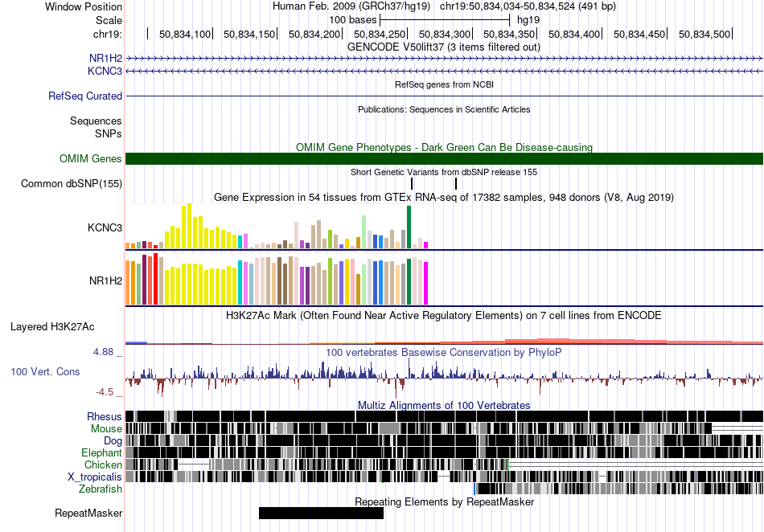Viewport: 764px width, 532px height.
Task: Click the Multiz Alignments of 100 Vertebrates title
Action: tap(444, 406)
